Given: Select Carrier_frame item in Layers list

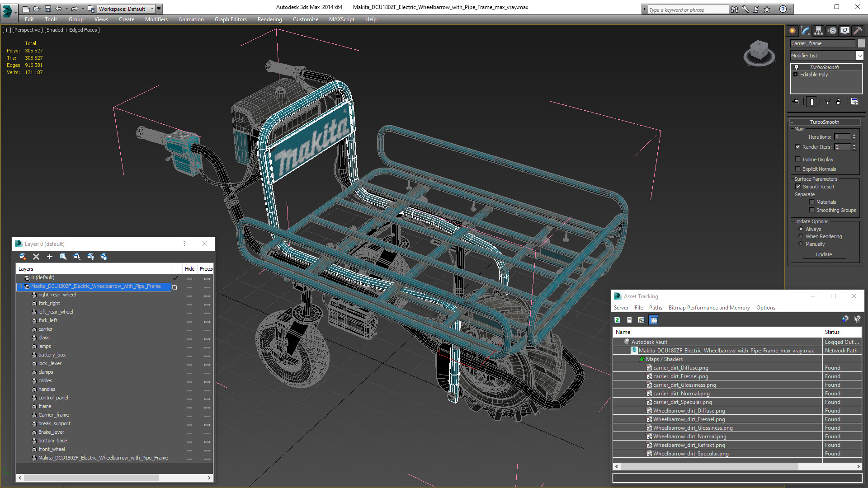Looking at the screenshot, I should [x=54, y=415].
